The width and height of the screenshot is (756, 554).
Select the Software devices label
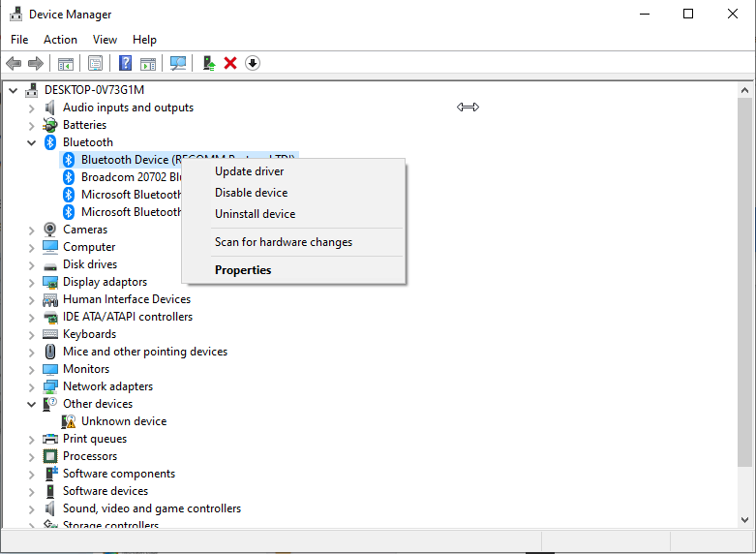106,491
